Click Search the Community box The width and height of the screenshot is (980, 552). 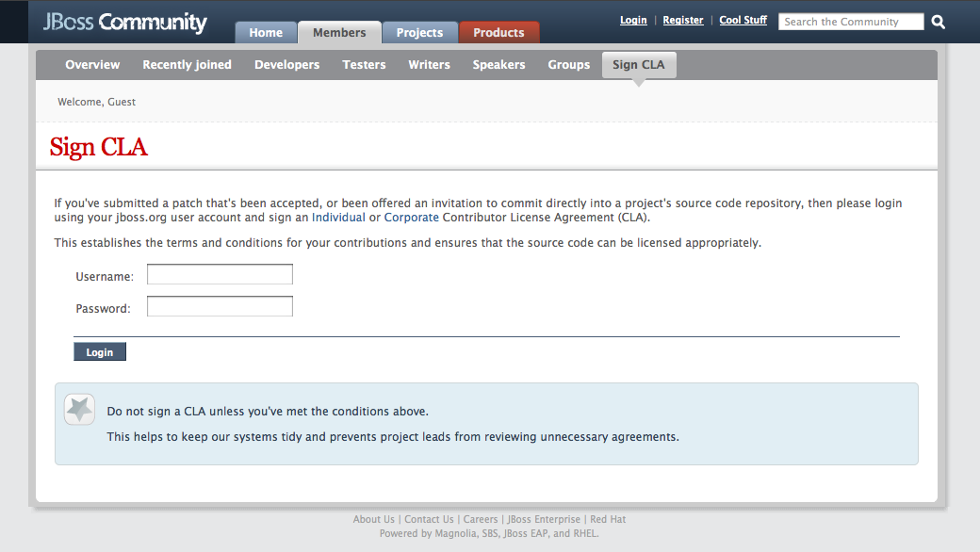pyautogui.click(x=850, y=22)
